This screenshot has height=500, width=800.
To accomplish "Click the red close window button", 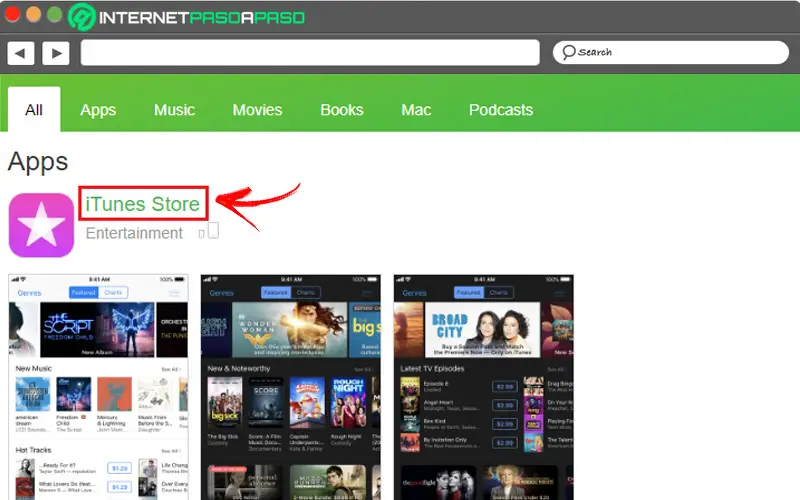I will click(x=12, y=14).
